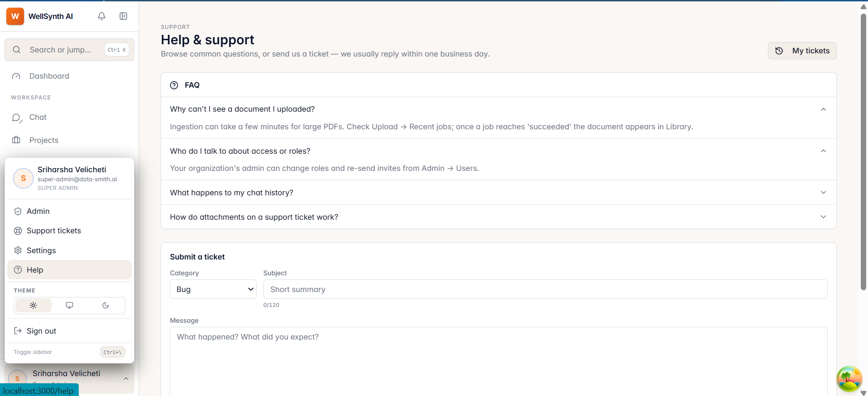Open Settings menu entry

coord(70,250)
